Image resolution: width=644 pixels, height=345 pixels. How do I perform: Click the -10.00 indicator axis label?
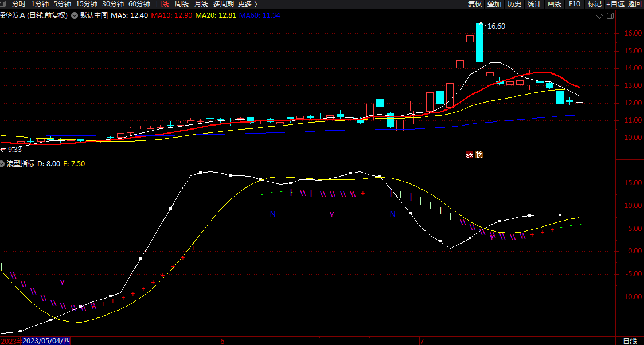point(632,297)
